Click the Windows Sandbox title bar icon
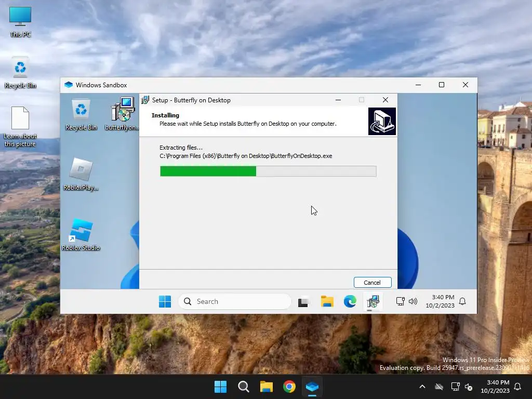 coord(69,85)
